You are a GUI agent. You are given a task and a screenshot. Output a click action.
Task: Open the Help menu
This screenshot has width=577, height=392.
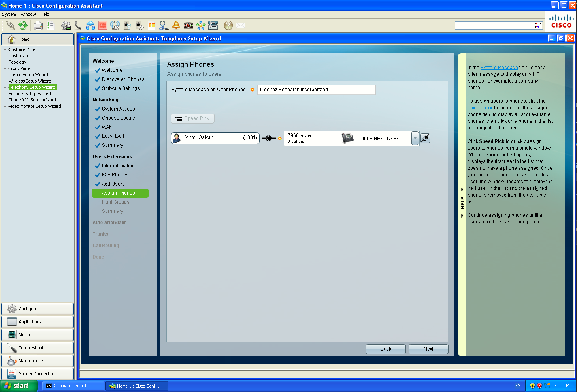click(x=45, y=14)
